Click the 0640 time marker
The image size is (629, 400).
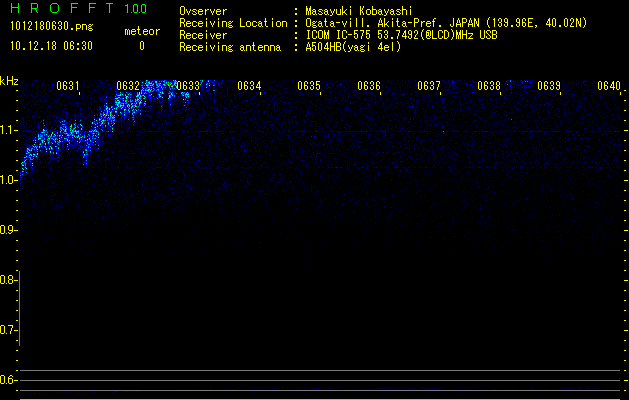pos(609,86)
